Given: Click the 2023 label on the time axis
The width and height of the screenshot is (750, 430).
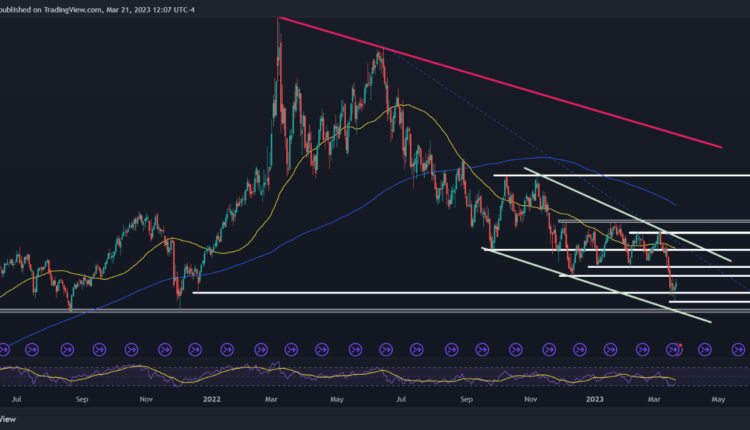Looking at the screenshot, I should coord(594,397).
